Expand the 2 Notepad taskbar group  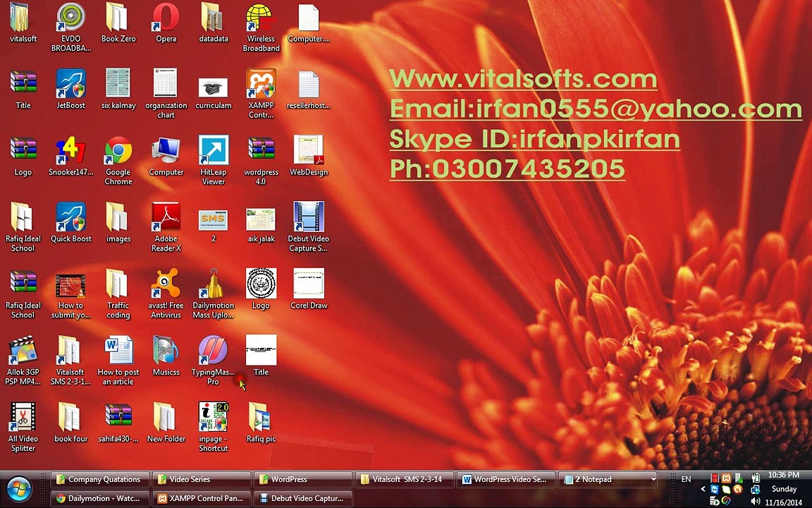[608, 480]
